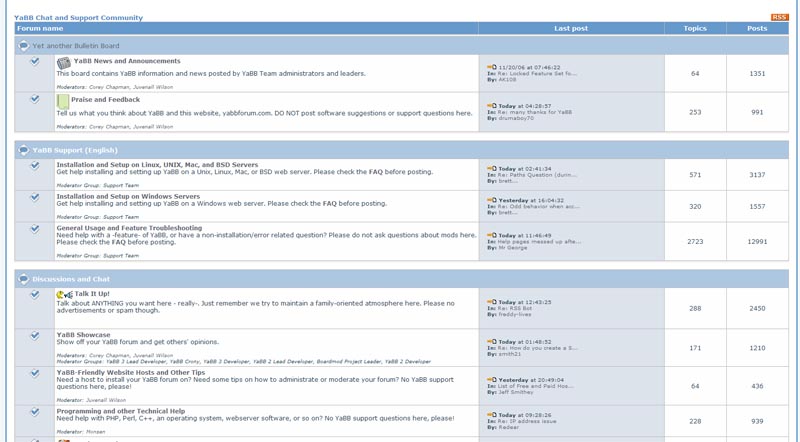800x442 pixels.
Task: View profile of poster freddy-lives
Action: click(x=515, y=314)
